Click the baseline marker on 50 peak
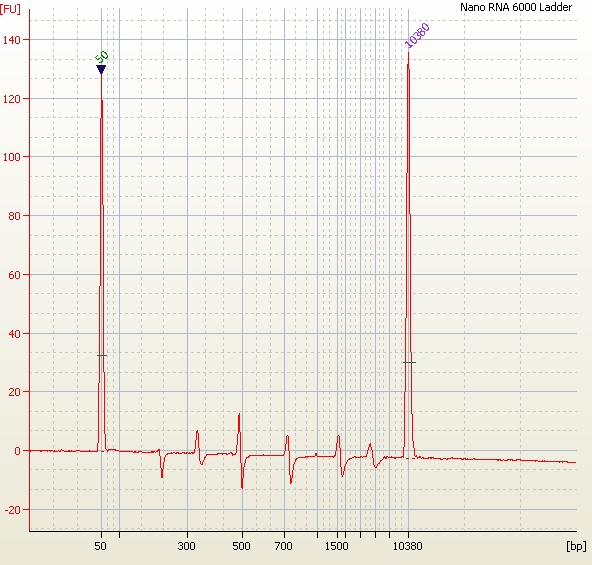Image resolution: width=592 pixels, height=565 pixels. click(102, 355)
